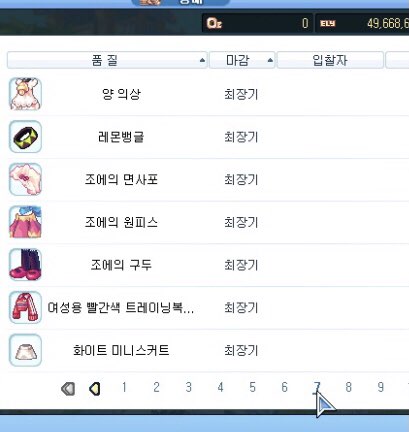Select the 양 의상 item row name
The width and height of the screenshot is (409, 432).
click(x=121, y=94)
